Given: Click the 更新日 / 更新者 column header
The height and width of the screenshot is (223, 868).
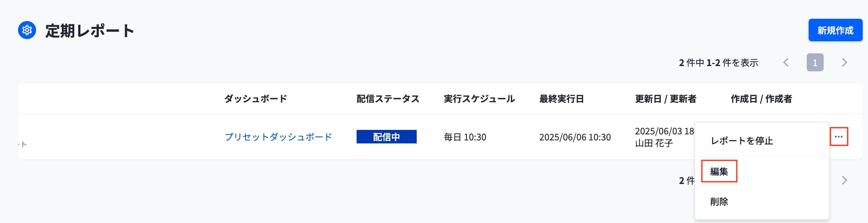Looking at the screenshot, I should pos(665,99).
